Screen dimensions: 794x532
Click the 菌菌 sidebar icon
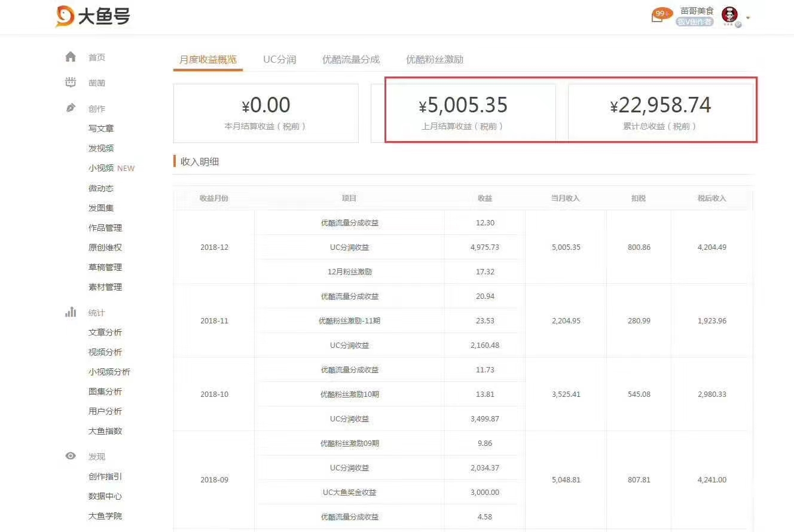(71, 82)
